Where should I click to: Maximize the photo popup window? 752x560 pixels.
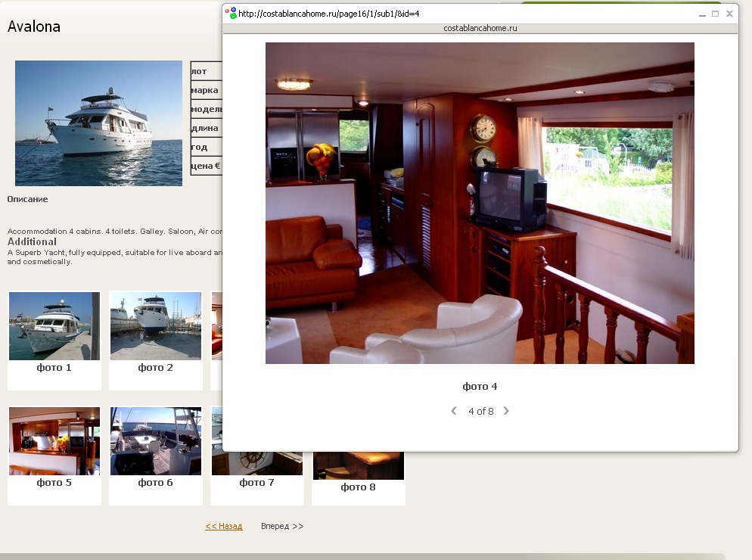click(x=715, y=14)
